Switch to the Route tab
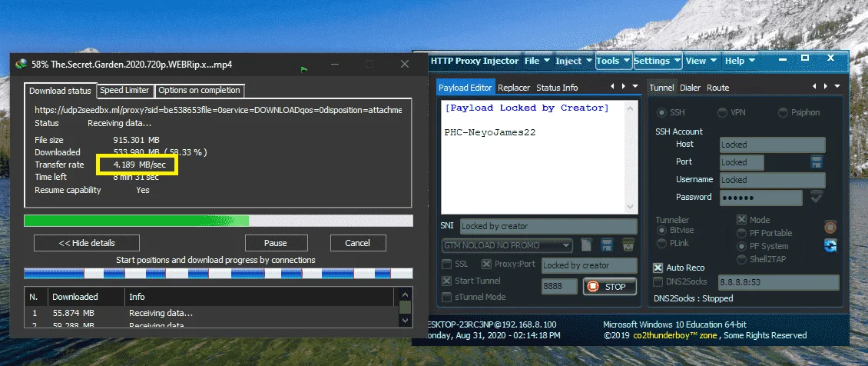Screen dimensions: 868x366 pyautogui.click(x=717, y=88)
